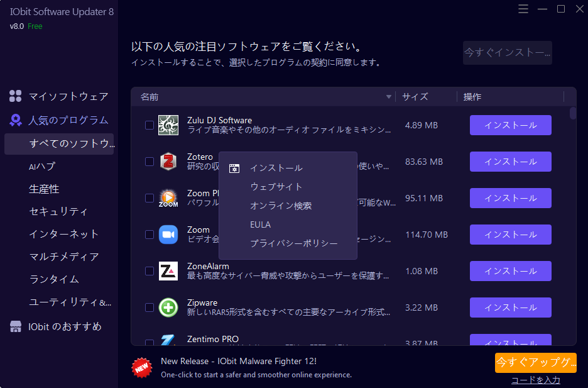
Task: Install Zoom Player (95.11 MB)
Action: pyautogui.click(x=510, y=197)
